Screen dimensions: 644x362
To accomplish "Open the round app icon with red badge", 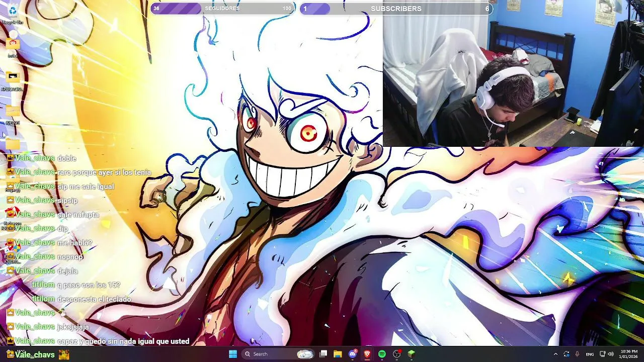I will click(397, 354).
